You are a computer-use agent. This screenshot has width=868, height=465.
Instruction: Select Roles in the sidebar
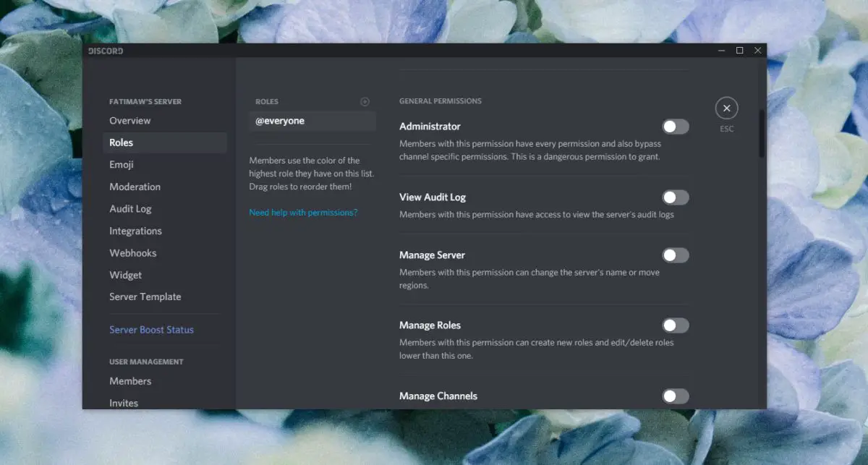[x=165, y=142]
